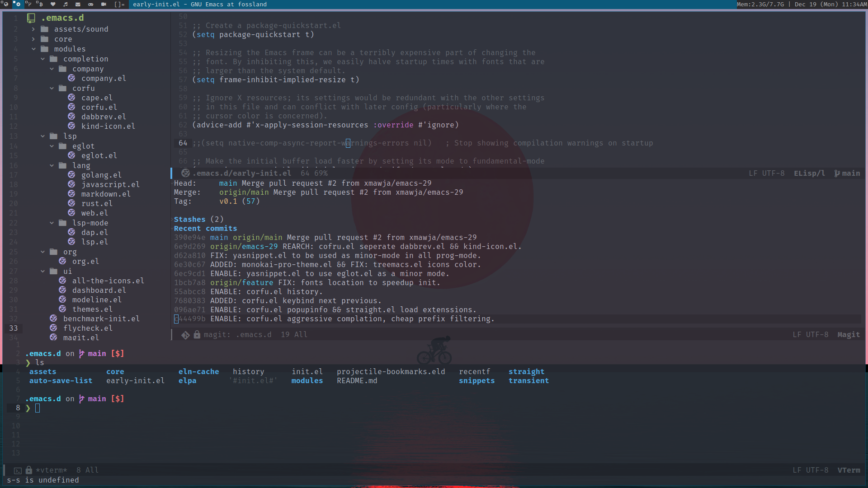868x488 pixels.
Task: Click the git branch main modeline indicator
Action: coord(847,173)
